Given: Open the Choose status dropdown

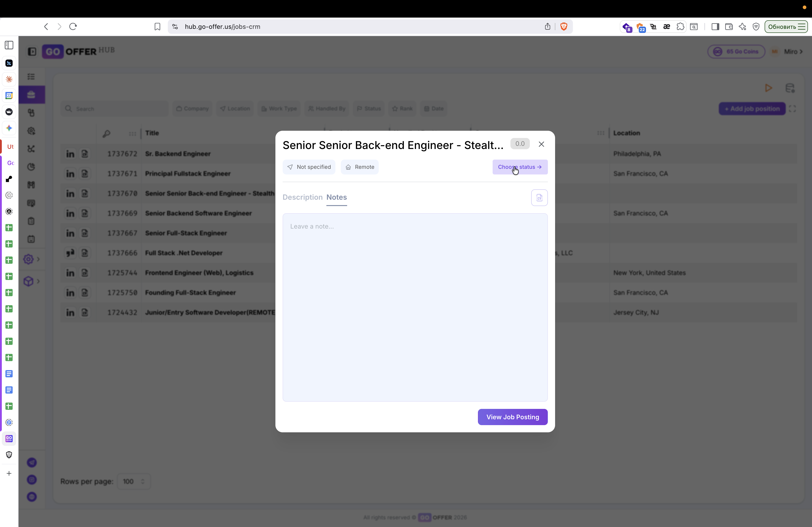Looking at the screenshot, I should (x=520, y=167).
